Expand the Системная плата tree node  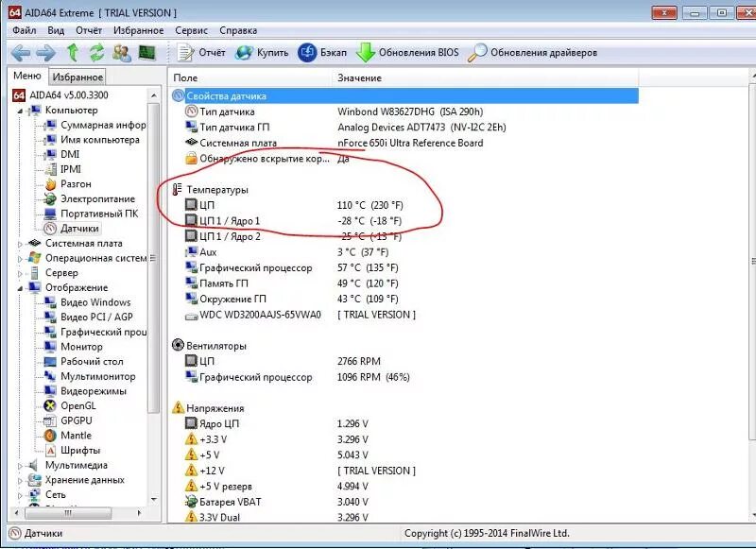pos(20,245)
